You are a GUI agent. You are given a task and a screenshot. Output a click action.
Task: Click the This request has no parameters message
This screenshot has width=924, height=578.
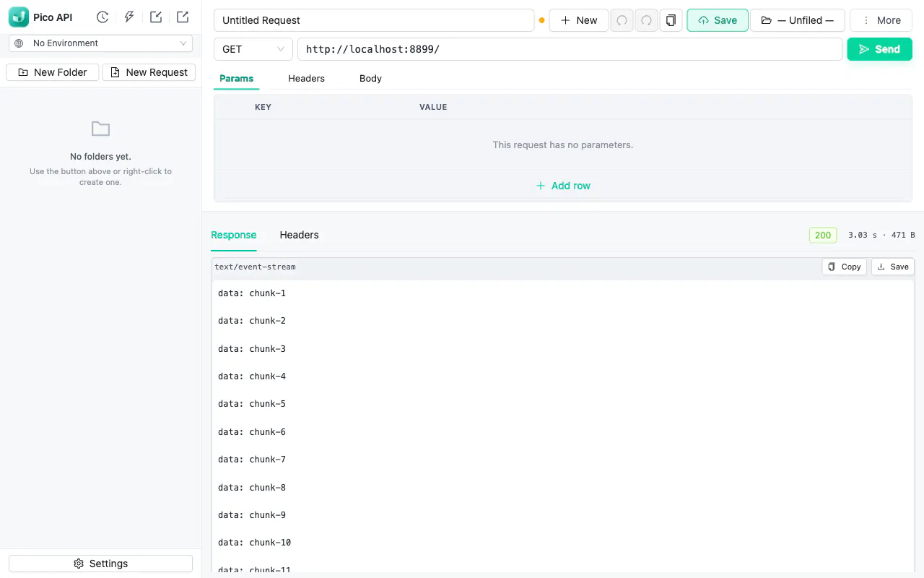(x=563, y=144)
